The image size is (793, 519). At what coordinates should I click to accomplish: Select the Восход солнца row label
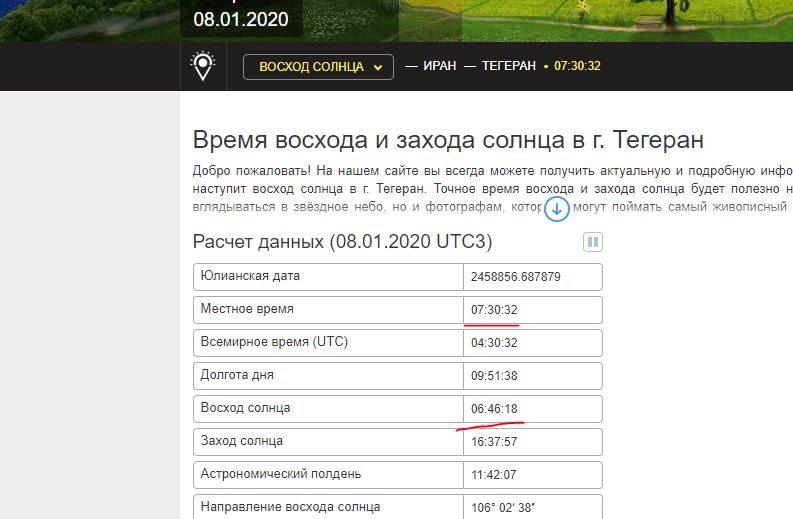tap(245, 408)
